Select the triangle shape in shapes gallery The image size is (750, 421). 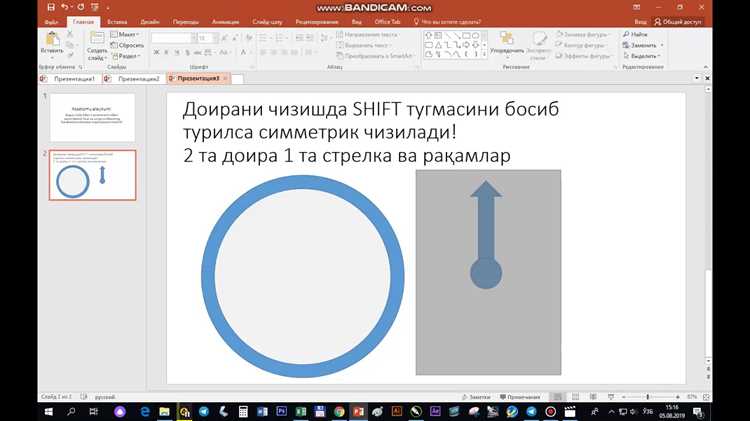pyautogui.click(x=438, y=45)
